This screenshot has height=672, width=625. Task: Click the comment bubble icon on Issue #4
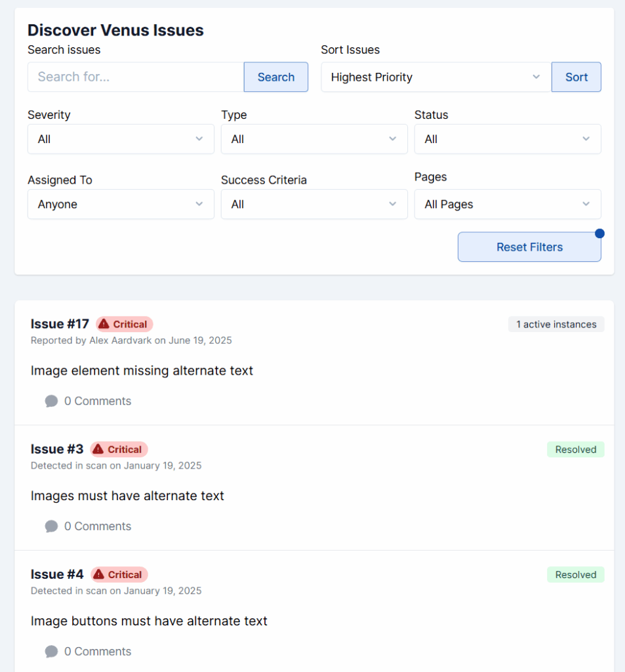coord(51,652)
